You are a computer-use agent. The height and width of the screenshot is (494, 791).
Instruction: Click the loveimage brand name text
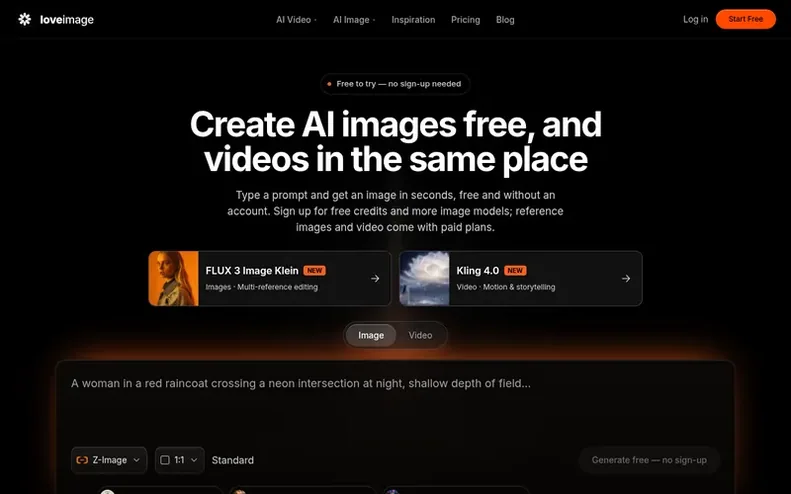pyautogui.click(x=67, y=20)
